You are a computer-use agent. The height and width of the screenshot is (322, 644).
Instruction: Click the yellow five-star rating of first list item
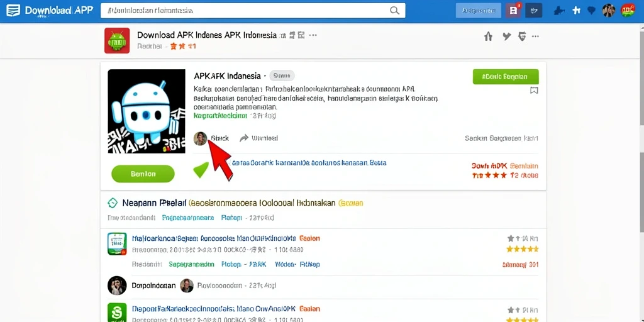[523, 249]
